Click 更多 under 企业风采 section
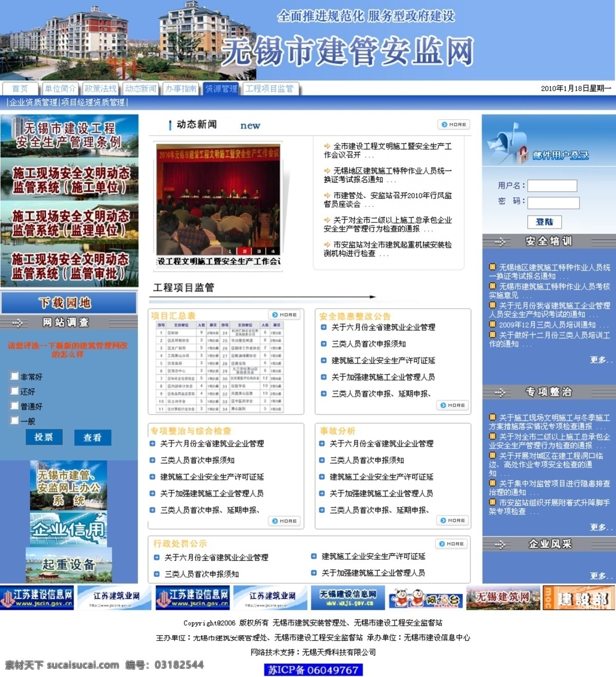 (x=601, y=576)
